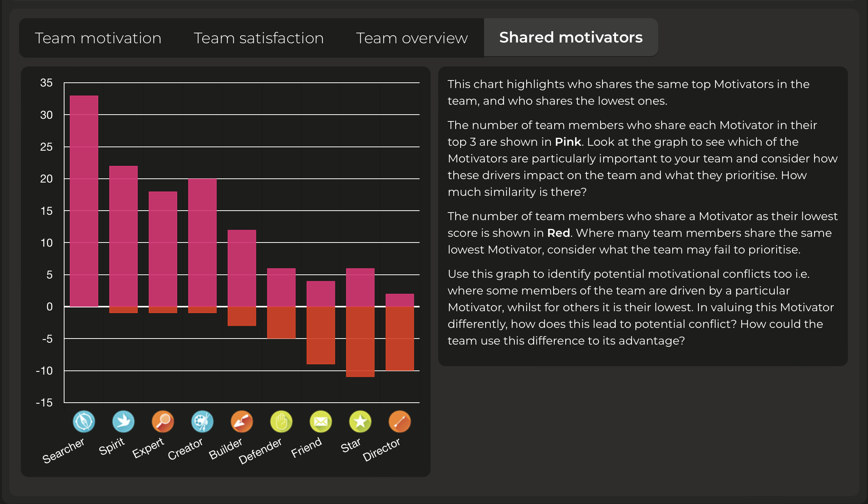Click the Friend envelope icon
This screenshot has height=504, width=868.
[321, 422]
